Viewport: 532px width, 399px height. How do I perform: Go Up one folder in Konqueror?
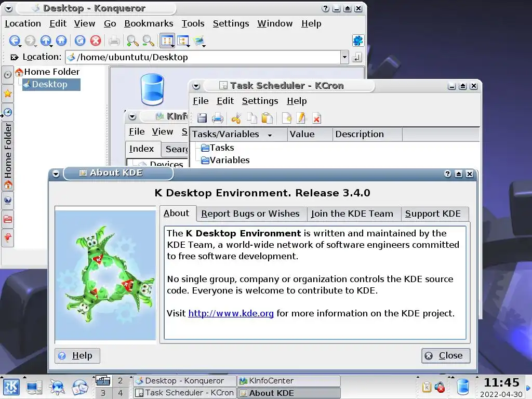coord(46,41)
